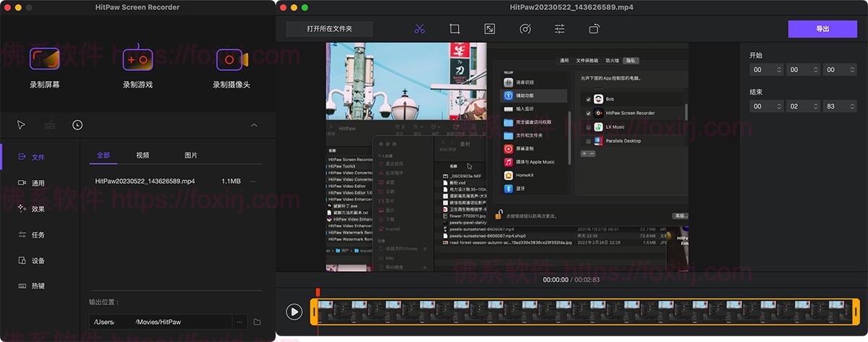Start the Record Screen (录制屏幕) mode
Screen dimensions: 868x342
tap(44, 67)
